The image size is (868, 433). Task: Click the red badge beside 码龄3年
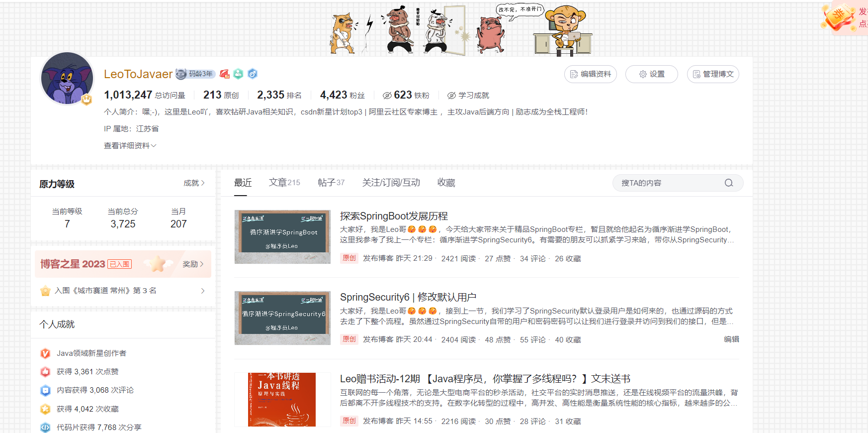click(x=225, y=74)
